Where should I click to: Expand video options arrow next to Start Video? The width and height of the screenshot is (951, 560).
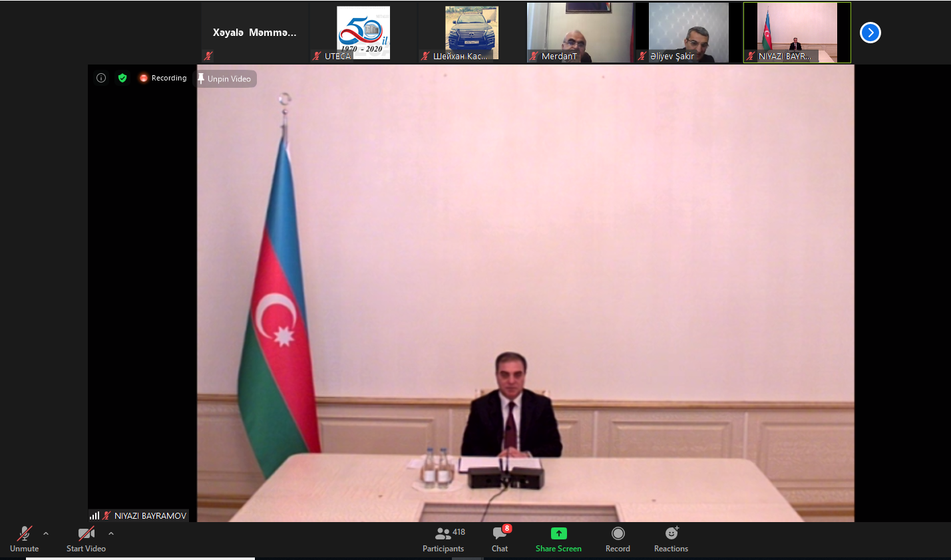point(111,533)
